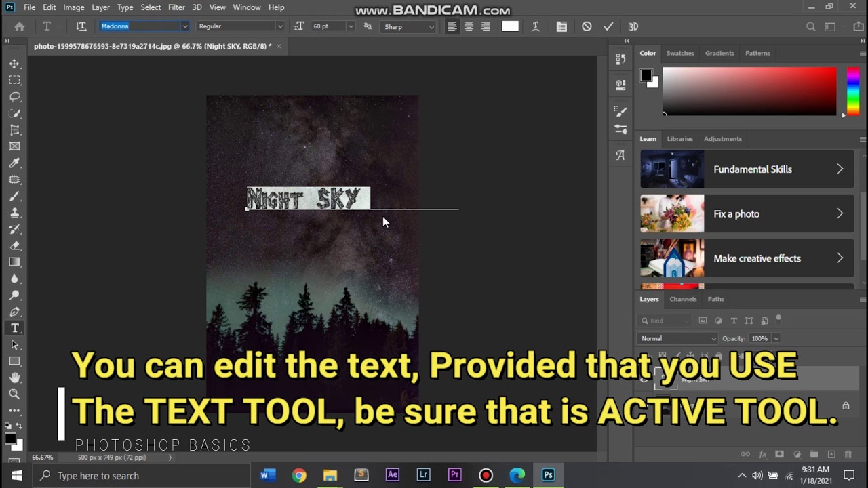
Task: Open the Layers panel menu
Action: pyautogui.click(x=863, y=299)
